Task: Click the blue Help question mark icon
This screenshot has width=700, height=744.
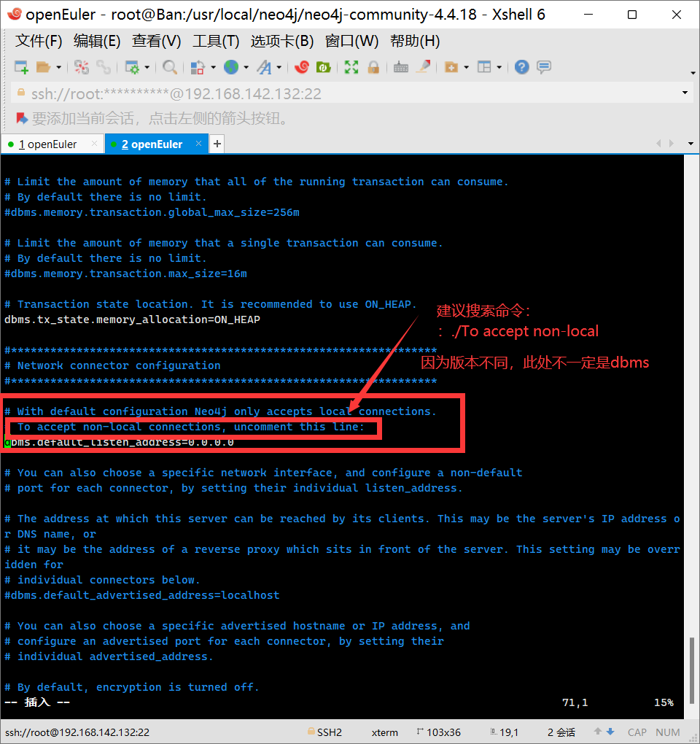Action: click(x=521, y=67)
